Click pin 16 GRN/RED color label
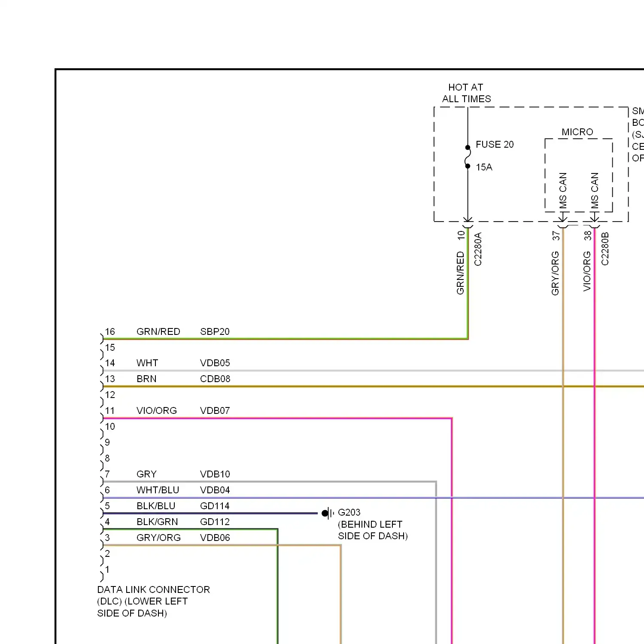644x644 pixels. [158, 331]
